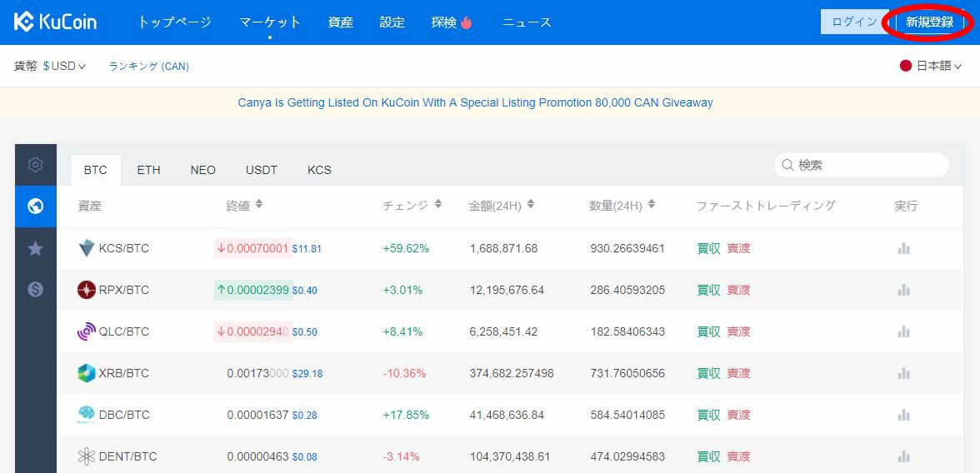Switch to the KCS market tab
The width and height of the screenshot is (980, 473).
pos(319,170)
